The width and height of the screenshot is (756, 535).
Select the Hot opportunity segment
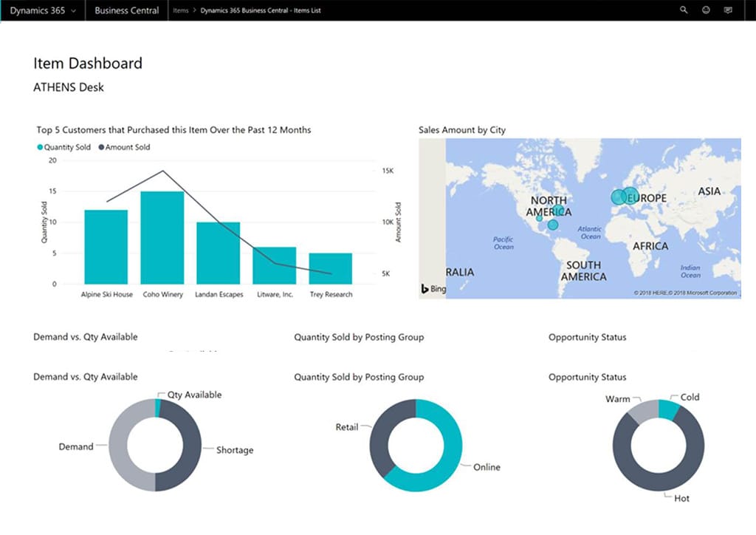click(x=659, y=483)
